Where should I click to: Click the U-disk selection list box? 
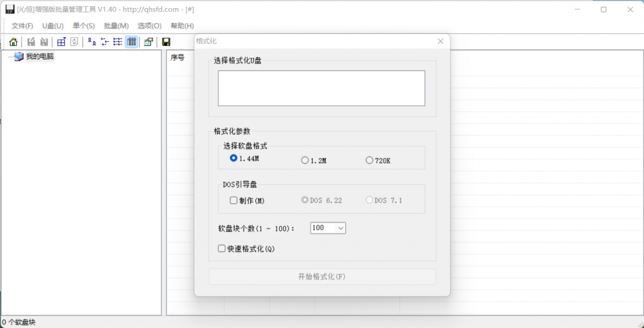pos(321,88)
